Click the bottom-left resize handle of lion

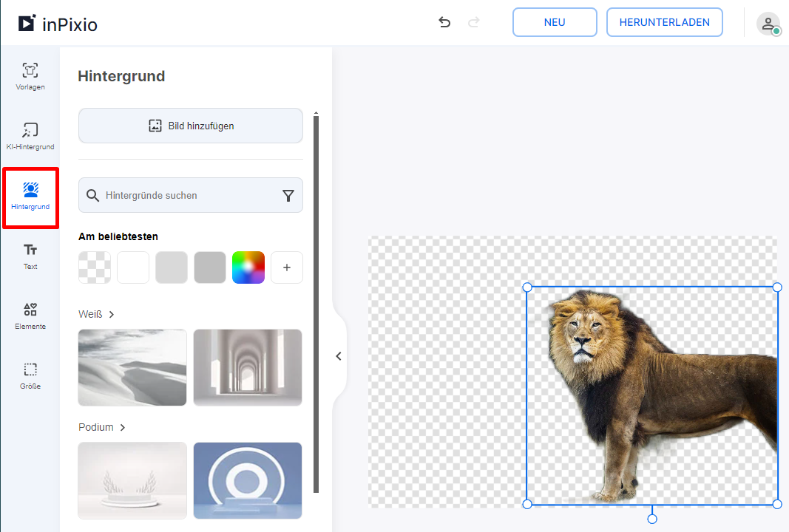click(x=527, y=505)
